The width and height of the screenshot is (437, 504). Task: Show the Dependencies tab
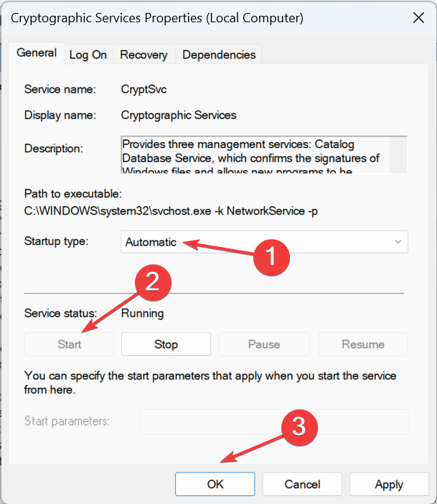point(218,55)
